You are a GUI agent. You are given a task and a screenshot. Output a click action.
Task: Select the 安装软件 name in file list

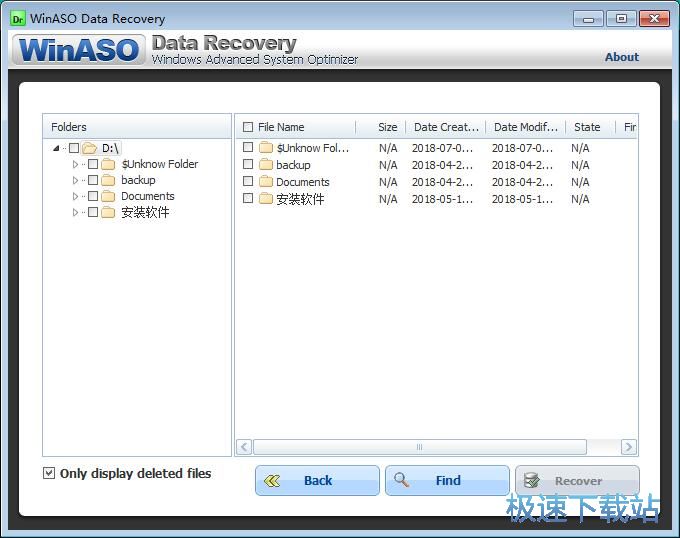click(300, 199)
